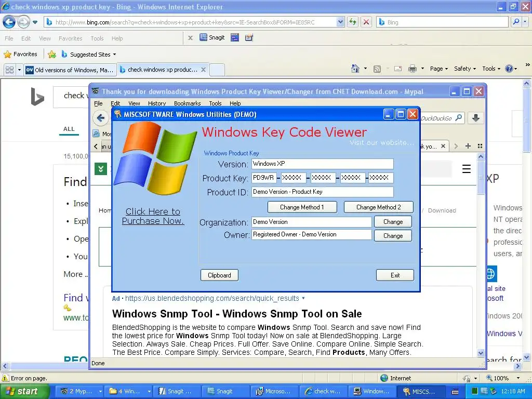Screen dimensions: 532x399
Task: Open the Safety dropdown menu
Action: point(465,69)
